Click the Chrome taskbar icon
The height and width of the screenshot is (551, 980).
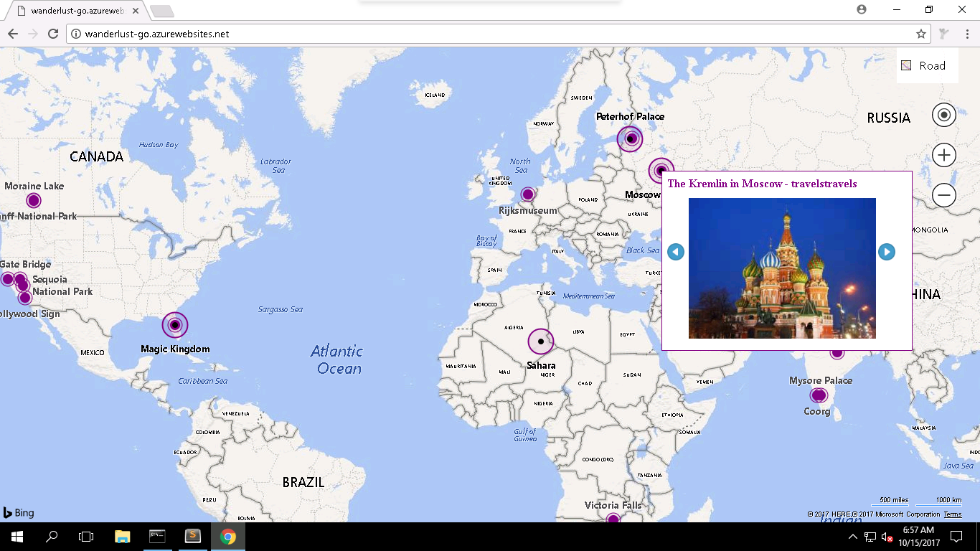coord(227,537)
